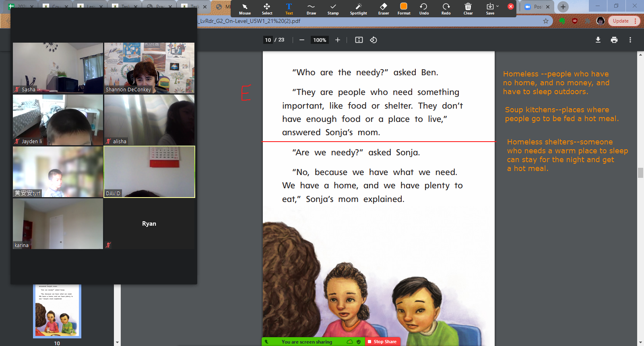The width and height of the screenshot is (644, 346).
Task: Select the Eraser tool
Action: pos(384,9)
